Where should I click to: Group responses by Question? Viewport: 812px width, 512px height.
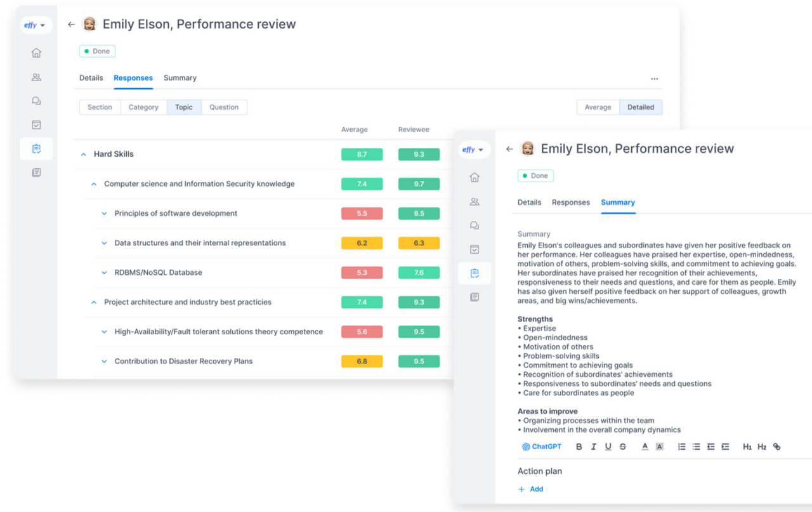pos(224,107)
